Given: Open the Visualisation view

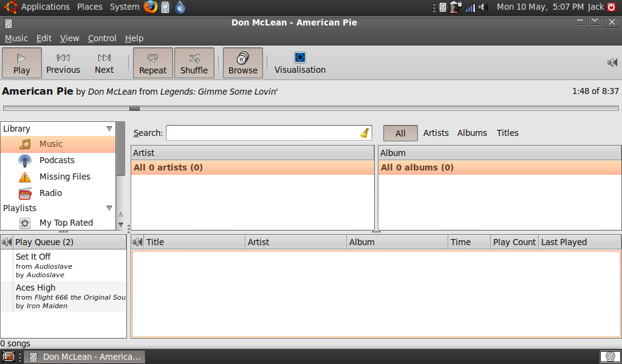Looking at the screenshot, I should click(300, 63).
